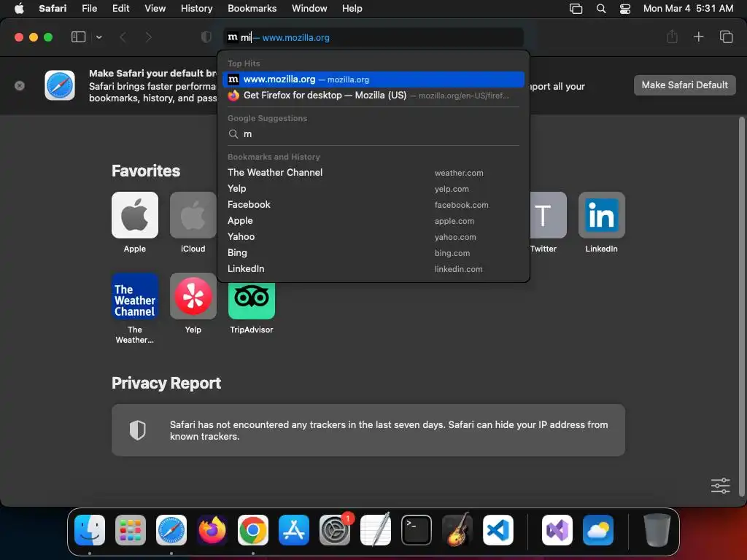Open Finder from the Dock
This screenshot has height=560, width=747.
click(x=90, y=529)
